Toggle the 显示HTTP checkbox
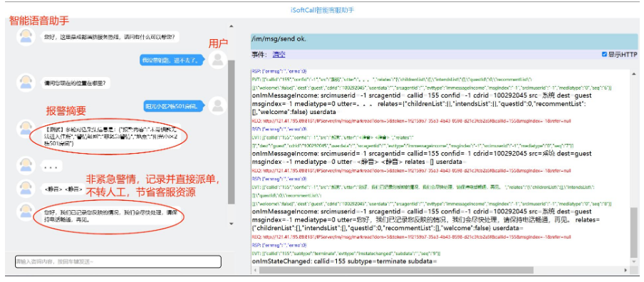 (x=604, y=54)
